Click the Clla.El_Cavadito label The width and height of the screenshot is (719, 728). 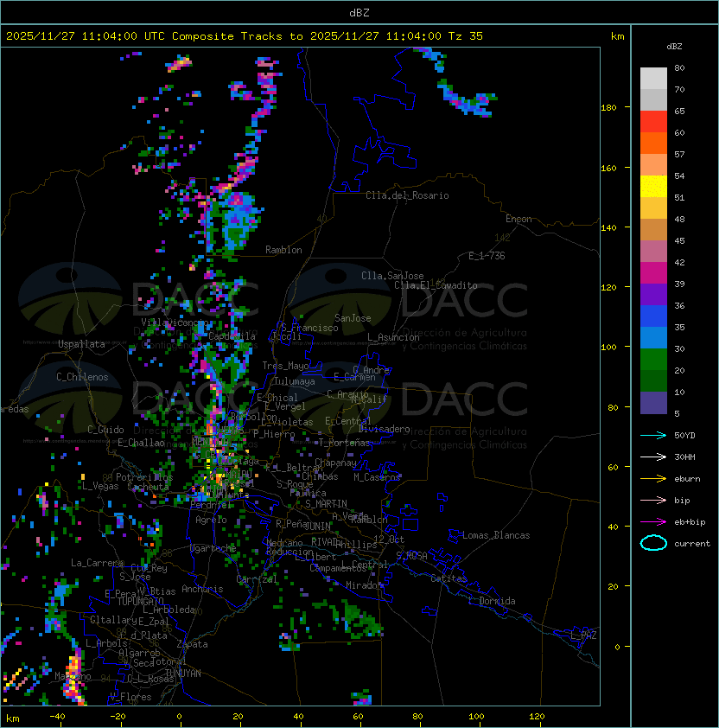(x=436, y=285)
